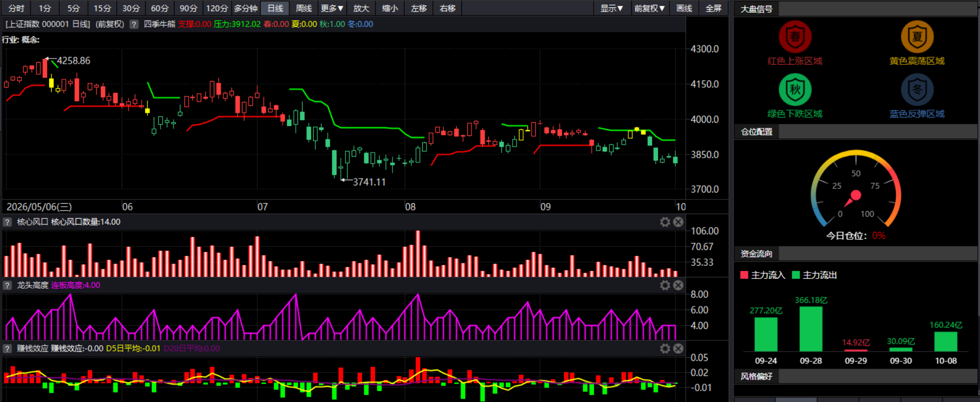Image resolution: width=980 pixels, height=402 pixels.
Task: Expand the 更多 period dropdown
Action: pyautogui.click(x=332, y=8)
